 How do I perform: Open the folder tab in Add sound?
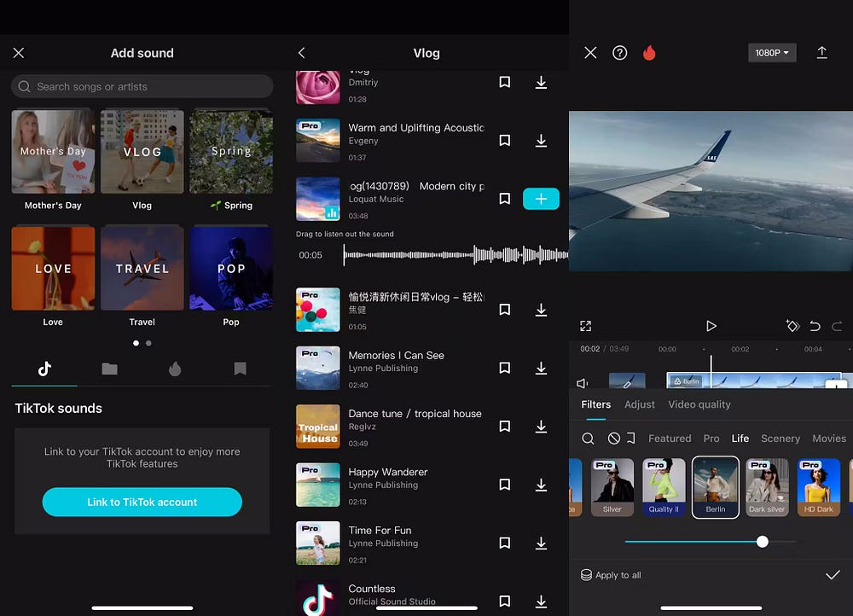click(109, 369)
